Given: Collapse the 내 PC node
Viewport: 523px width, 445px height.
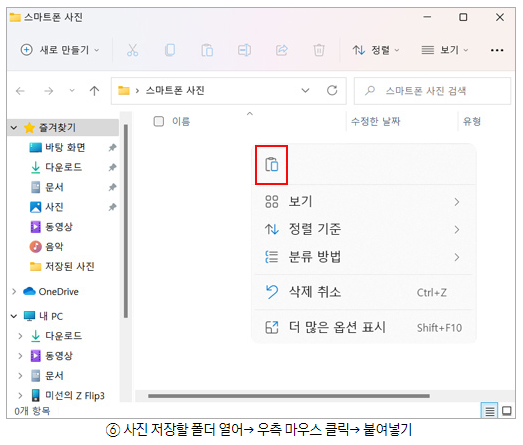Looking at the screenshot, I should coord(14,316).
